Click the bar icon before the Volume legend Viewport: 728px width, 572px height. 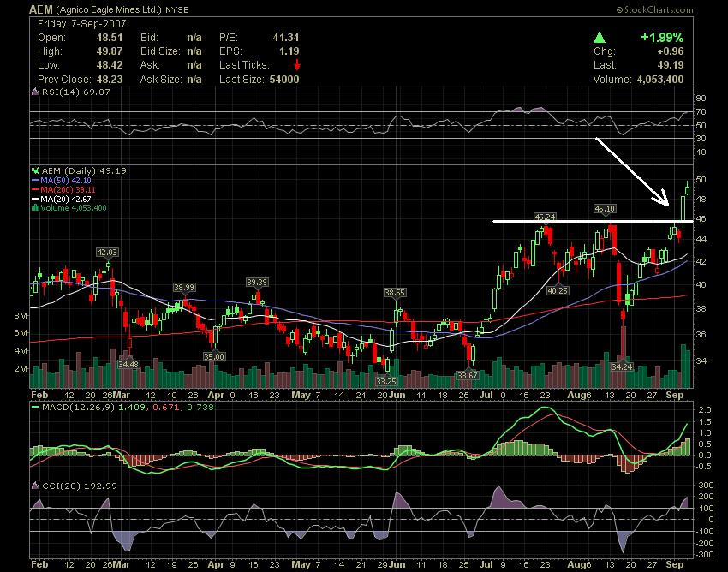click(x=35, y=208)
